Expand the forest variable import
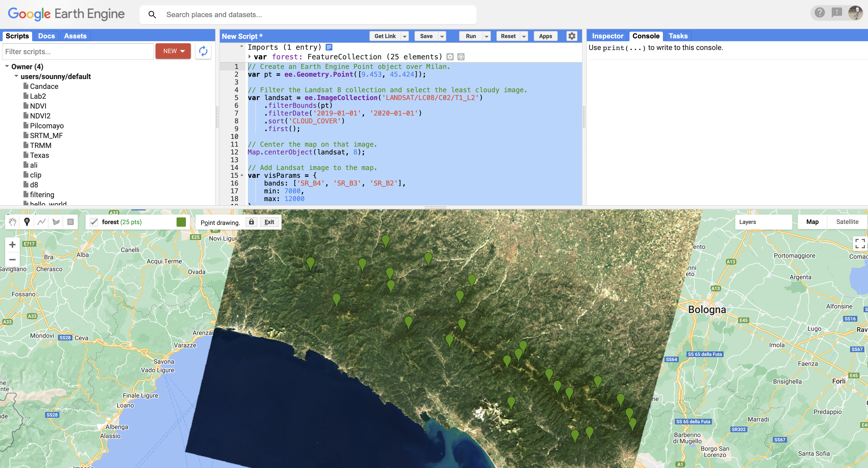This screenshot has height=468, width=868. 250,56
